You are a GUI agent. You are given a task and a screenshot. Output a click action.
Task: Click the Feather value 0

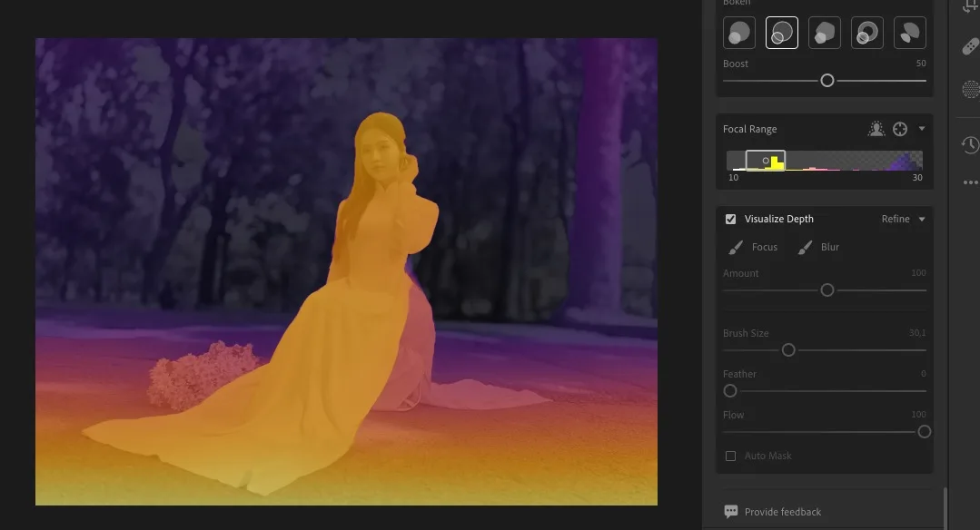(x=924, y=374)
